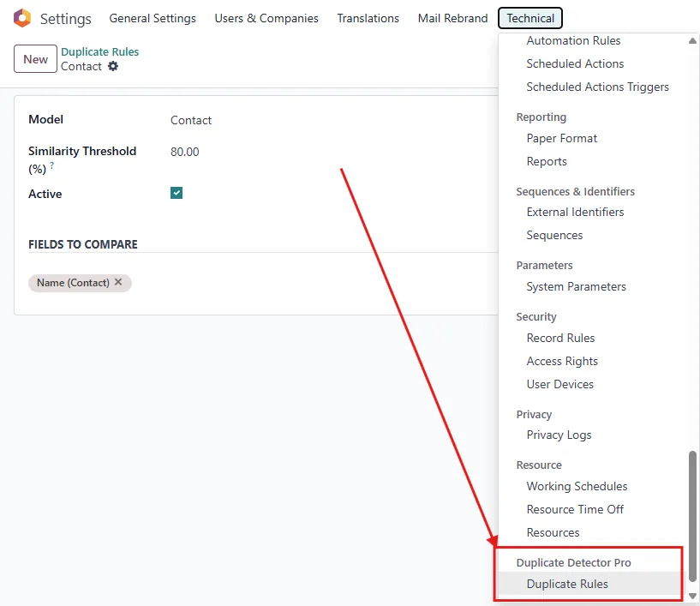Open the Users & Companies menu
This screenshot has height=606, width=700.
(x=266, y=18)
